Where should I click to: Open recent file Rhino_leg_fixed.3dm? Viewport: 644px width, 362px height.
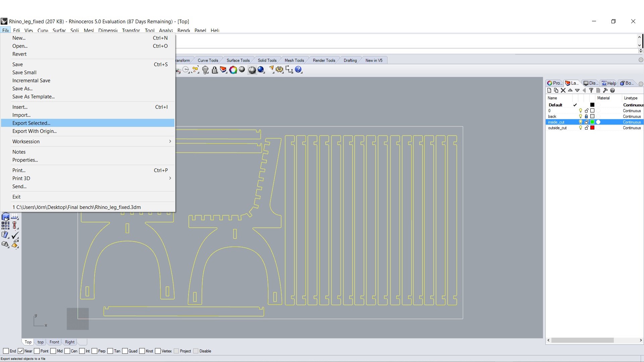(x=76, y=207)
